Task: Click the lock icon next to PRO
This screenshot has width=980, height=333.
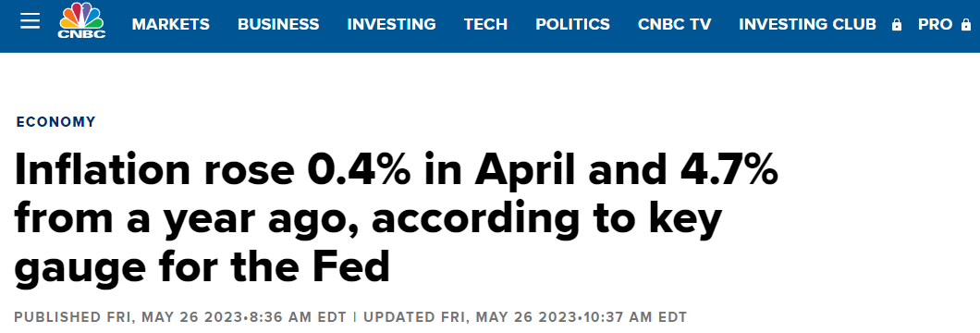Action: (x=965, y=25)
